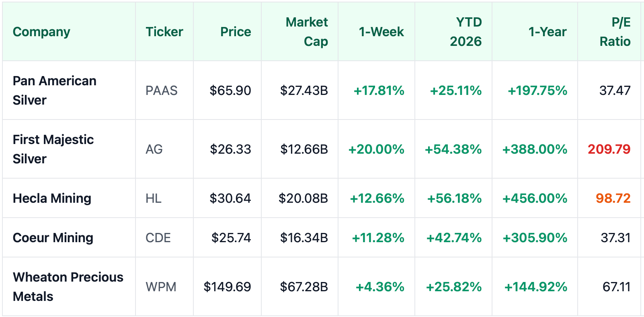Click the Company column header
644x317 pixels.
(41, 32)
